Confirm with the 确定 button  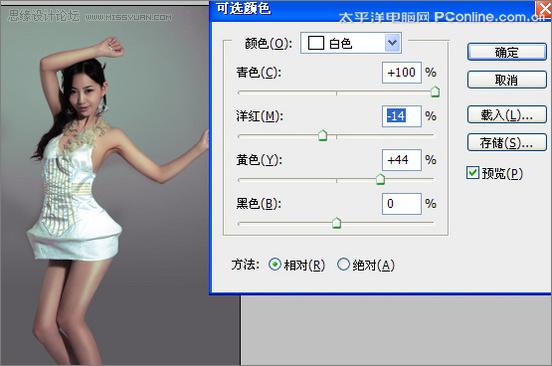click(507, 52)
